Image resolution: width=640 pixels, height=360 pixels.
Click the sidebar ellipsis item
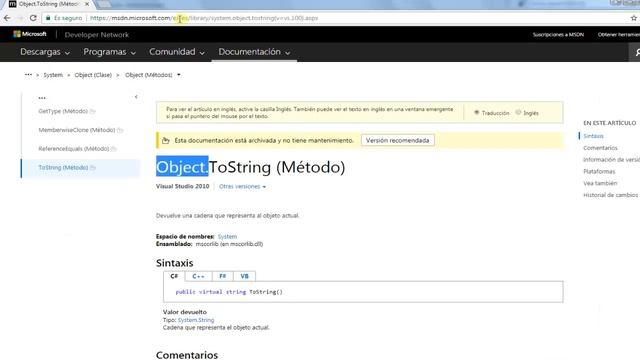[42, 98]
